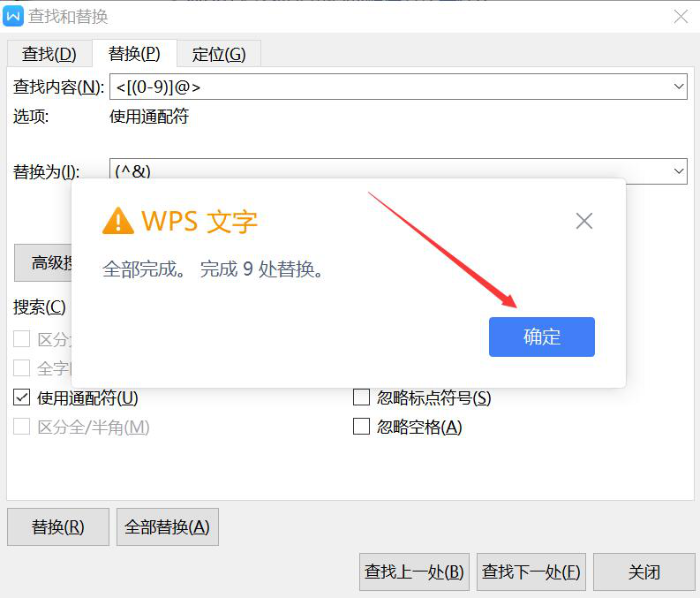This screenshot has width=700, height=598.
Task: Expand the 替换为 dropdown arrow
Action: [679, 171]
